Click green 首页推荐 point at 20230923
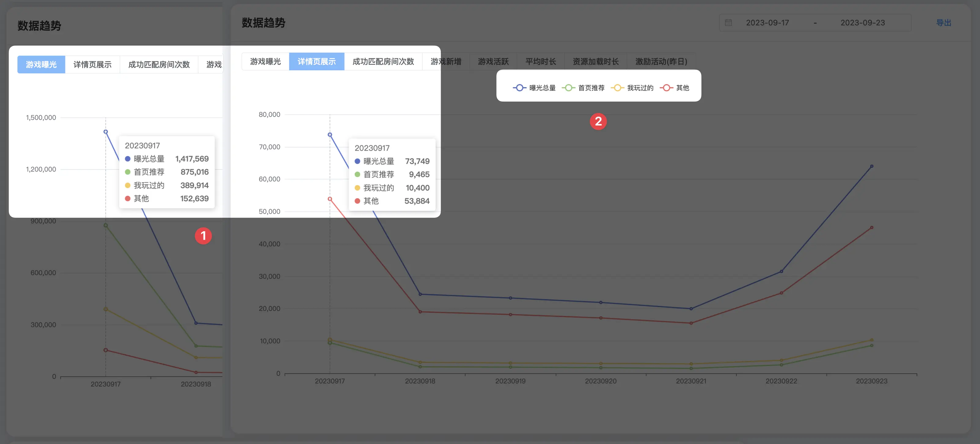This screenshot has width=980, height=444. click(872, 345)
